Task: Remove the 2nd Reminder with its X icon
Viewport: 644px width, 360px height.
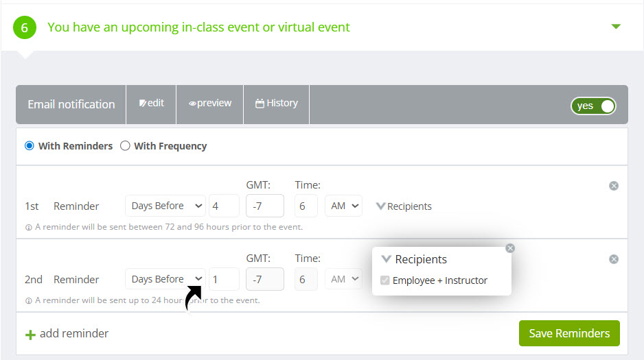Action: point(614,260)
